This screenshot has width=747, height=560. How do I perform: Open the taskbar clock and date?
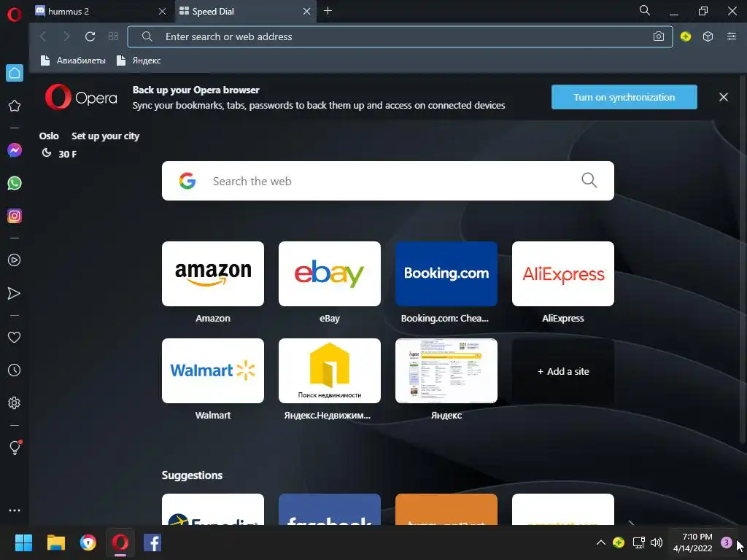(x=693, y=542)
